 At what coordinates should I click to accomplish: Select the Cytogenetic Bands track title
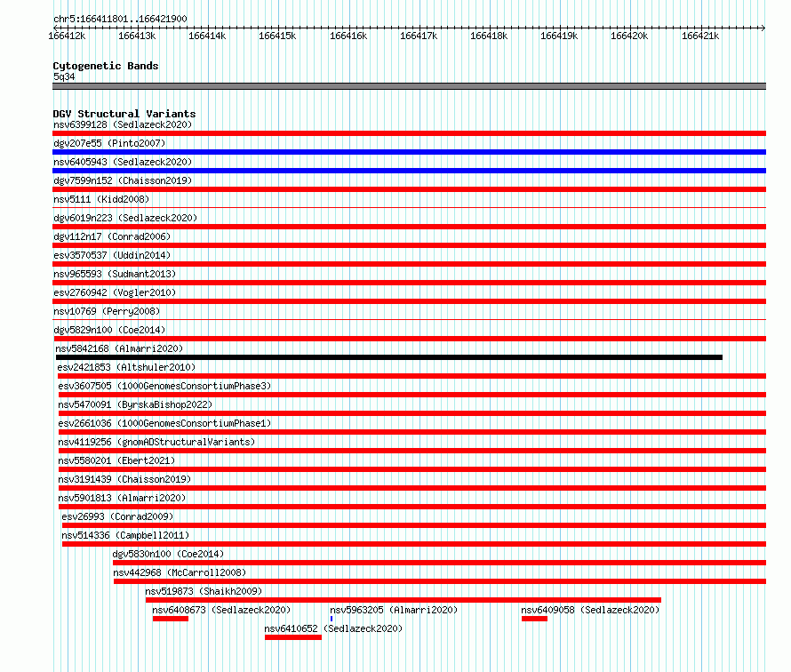pyautogui.click(x=106, y=66)
